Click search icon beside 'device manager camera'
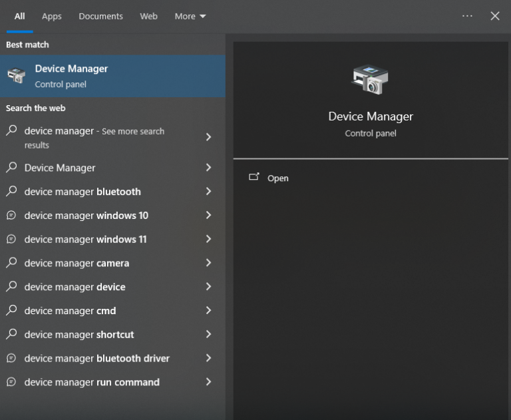Screen dimensions: 511x420 coord(11,263)
